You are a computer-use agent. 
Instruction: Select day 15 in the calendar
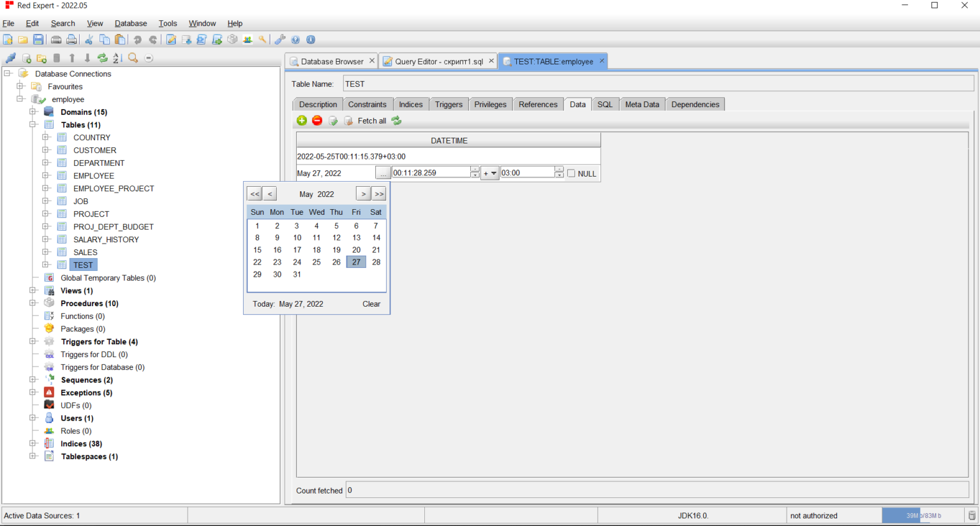pyautogui.click(x=257, y=250)
